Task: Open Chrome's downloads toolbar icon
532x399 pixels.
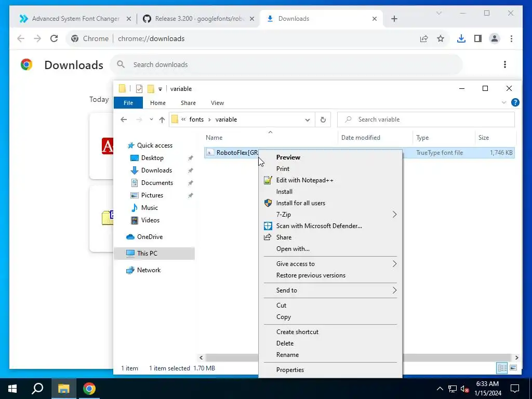Action: (461, 38)
